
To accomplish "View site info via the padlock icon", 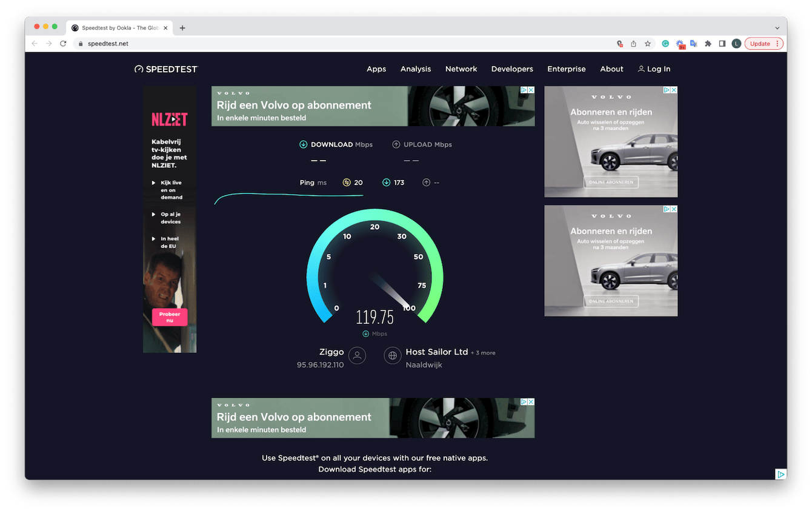I will [81, 44].
